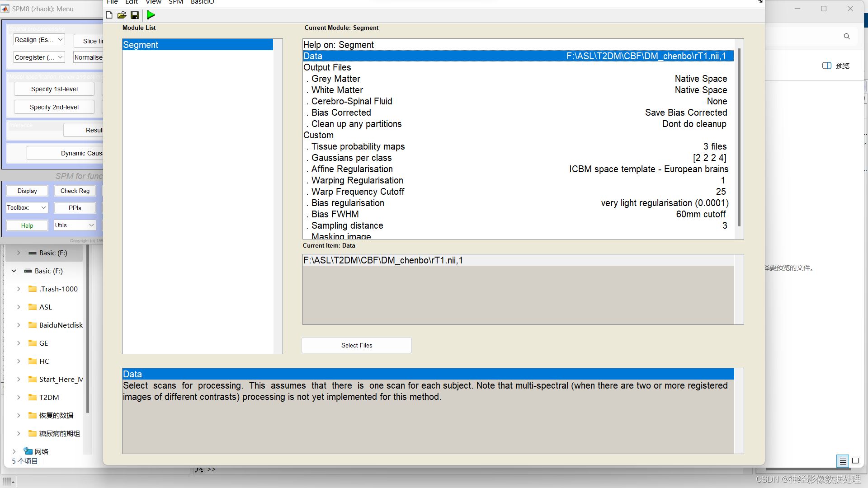This screenshot has height=488, width=868.
Task: Open the Toolbox dropdown
Action: point(27,207)
